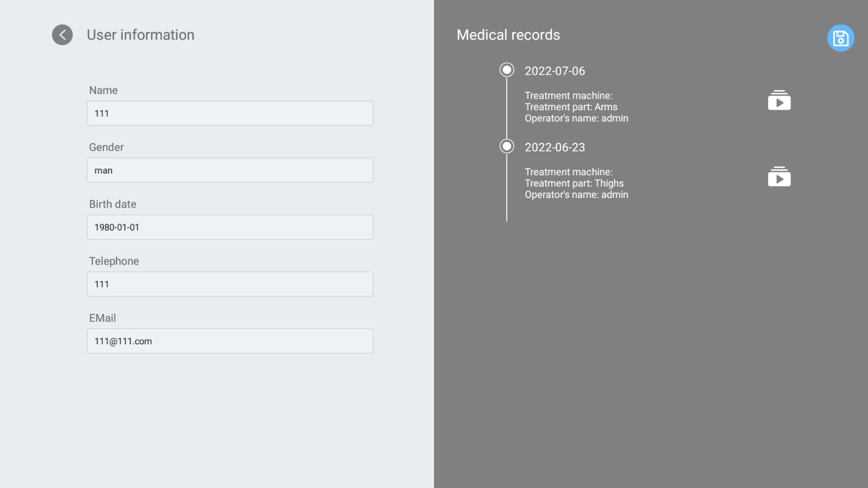Click operator's name under the 2022-06-23 record
This screenshot has width=868, height=488.
click(576, 195)
